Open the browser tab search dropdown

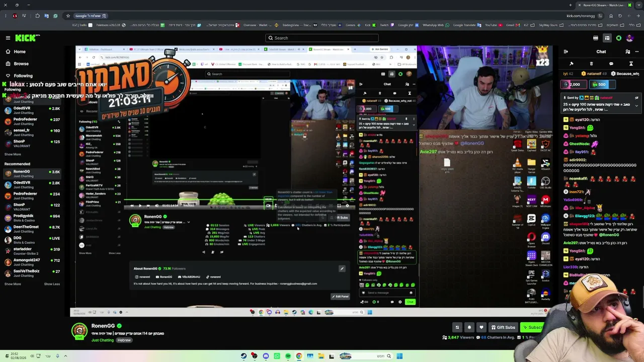[x=639, y=5]
